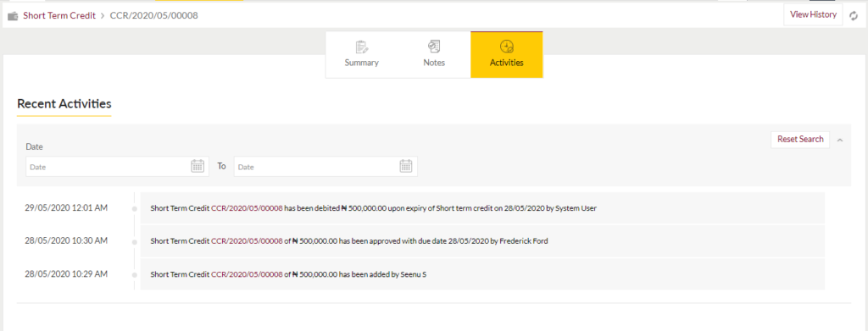This screenshot has width=868, height=331.
Task: Open View History
Action: point(813,15)
